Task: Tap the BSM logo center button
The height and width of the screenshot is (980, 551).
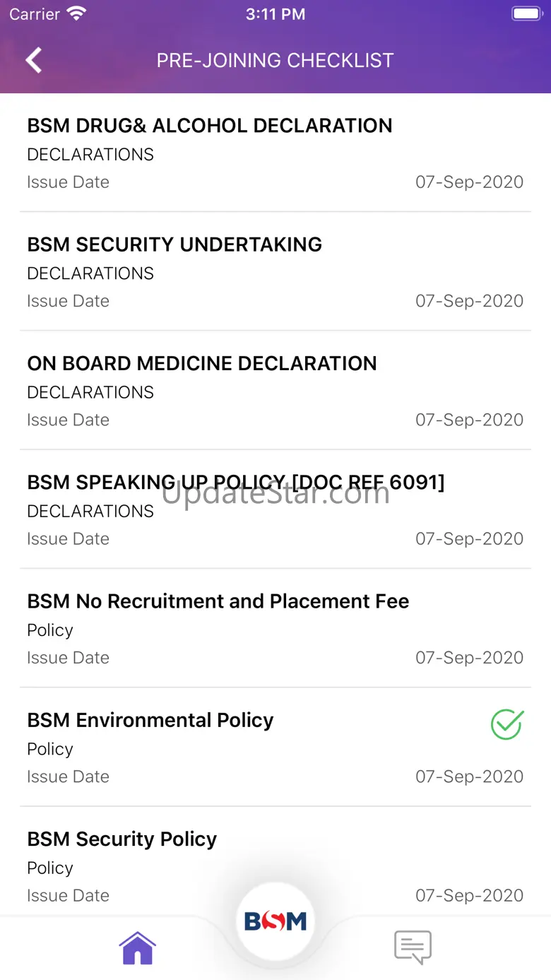Action: pyautogui.click(x=275, y=921)
